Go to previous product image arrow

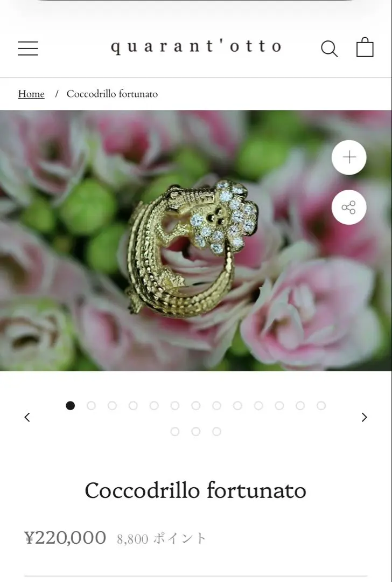coord(27,417)
